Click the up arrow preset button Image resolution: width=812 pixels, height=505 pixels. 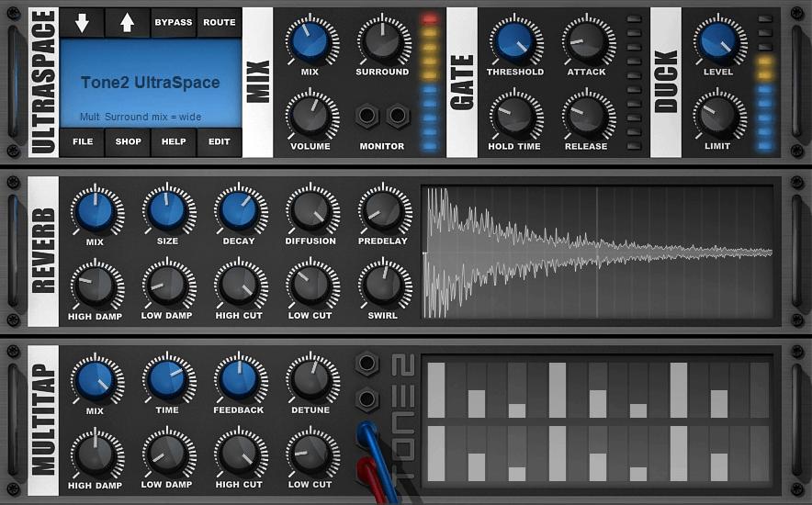coord(128,23)
